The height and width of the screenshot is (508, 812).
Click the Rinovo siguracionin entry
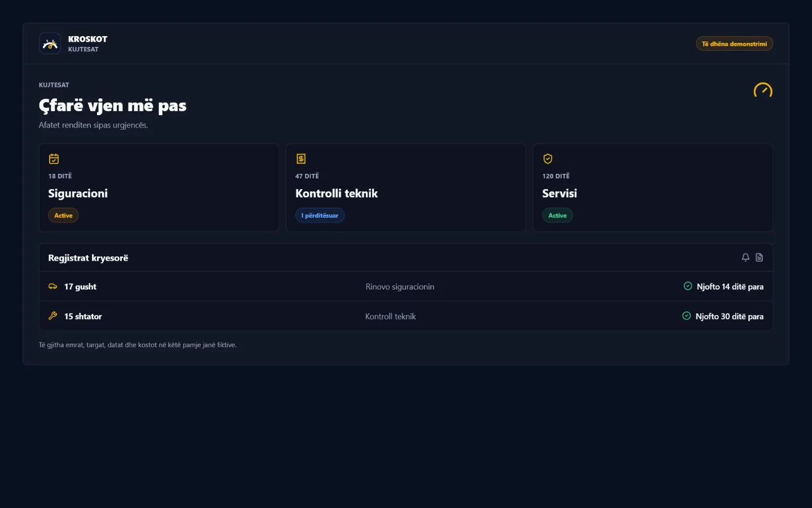400,287
